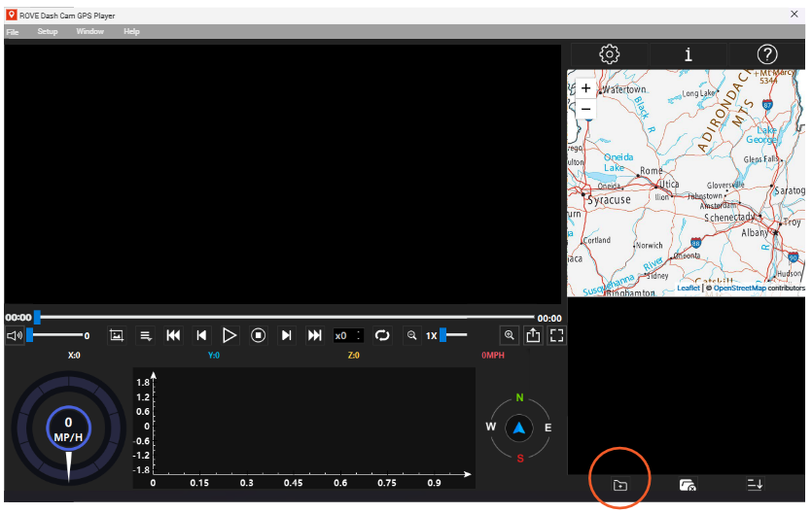812x513 pixels.
Task: Click the remove files icon
Action: (688, 485)
